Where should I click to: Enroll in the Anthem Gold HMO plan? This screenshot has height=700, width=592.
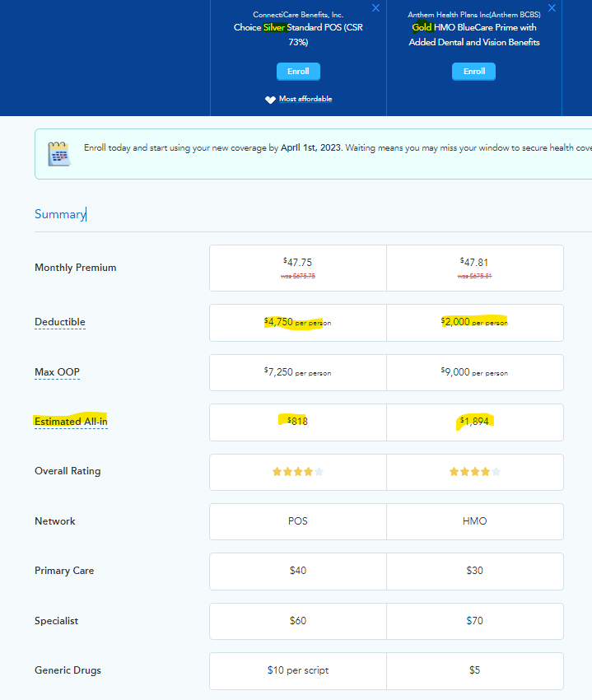(x=473, y=72)
